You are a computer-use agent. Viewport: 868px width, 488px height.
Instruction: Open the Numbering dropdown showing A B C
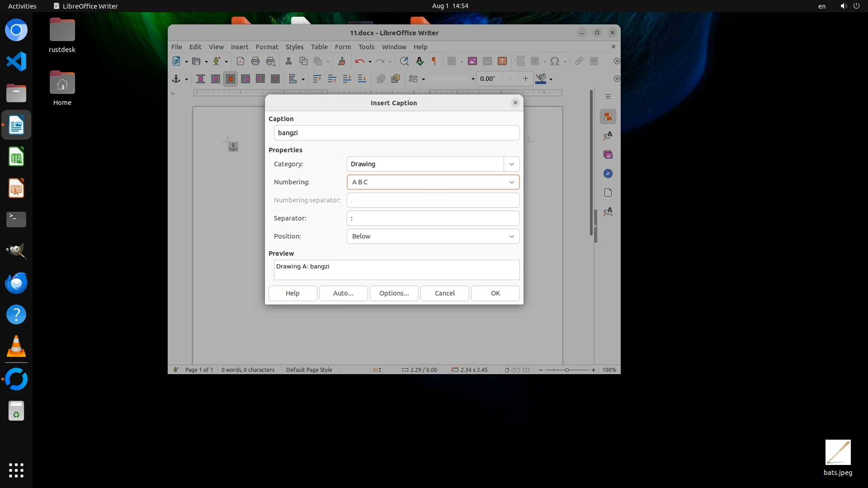[x=433, y=182]
